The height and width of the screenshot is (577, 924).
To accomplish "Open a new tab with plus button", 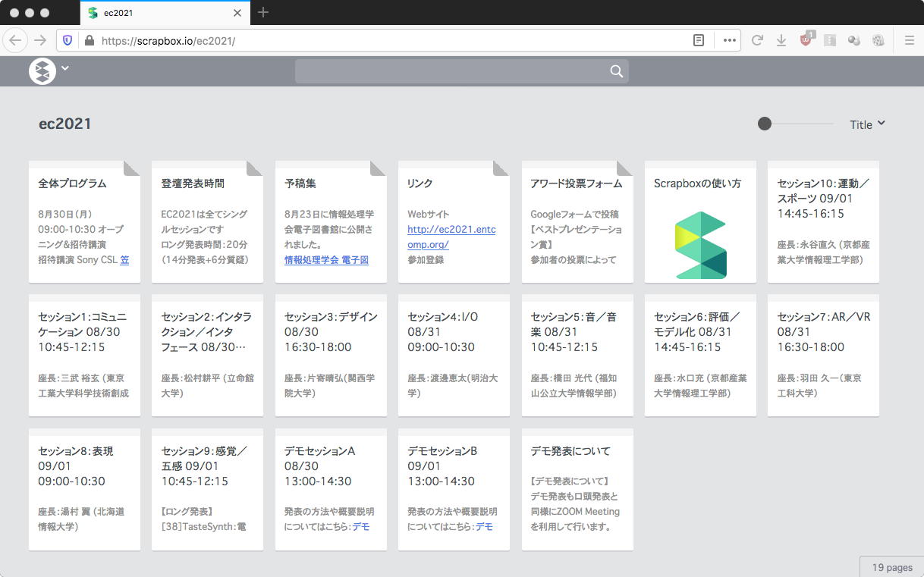I will coord(263,12).
